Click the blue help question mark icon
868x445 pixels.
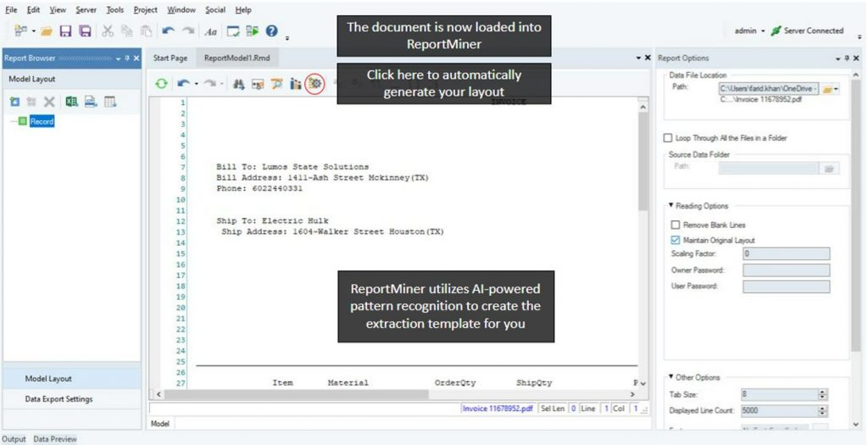tap(271, 31)
